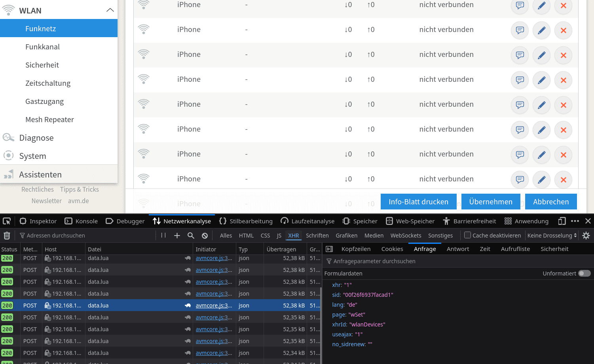Pause network recording in toolbar
Viewport: 594px width, 364px height.
tap(163, 236)
